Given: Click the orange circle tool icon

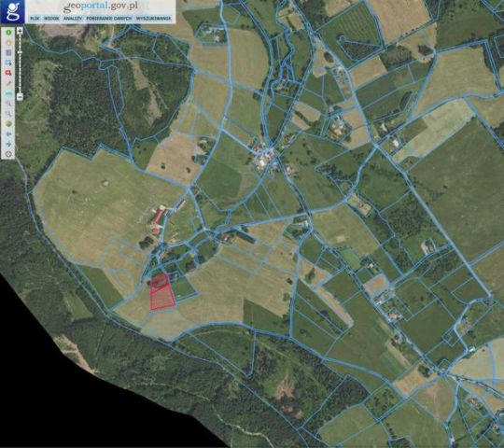Looking at the screenshot, I should (x=8, y=42).
